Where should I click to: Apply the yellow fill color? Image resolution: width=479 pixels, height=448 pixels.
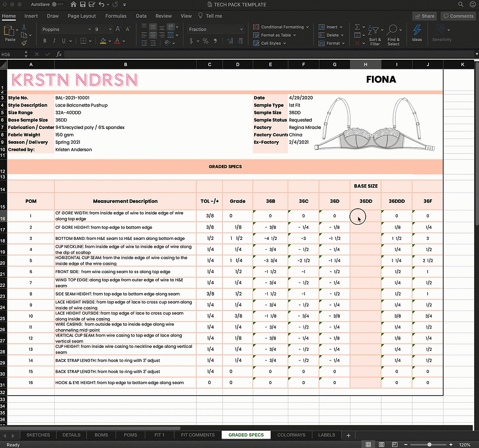coord(103,41)
